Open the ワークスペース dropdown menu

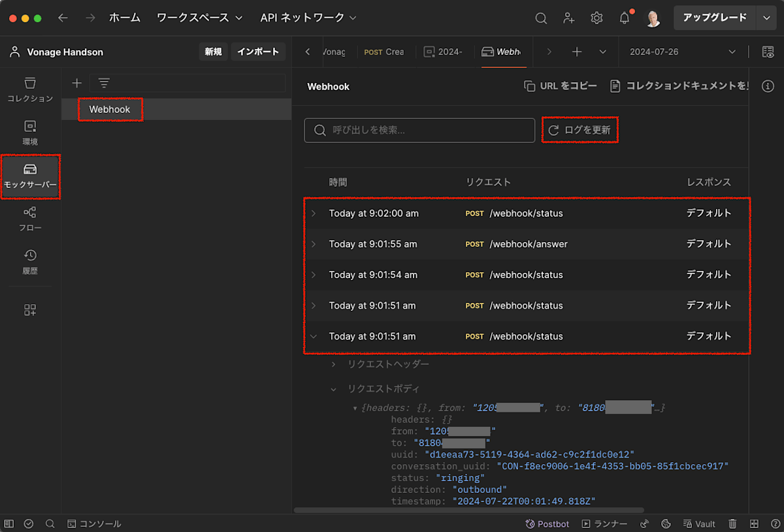199,18
